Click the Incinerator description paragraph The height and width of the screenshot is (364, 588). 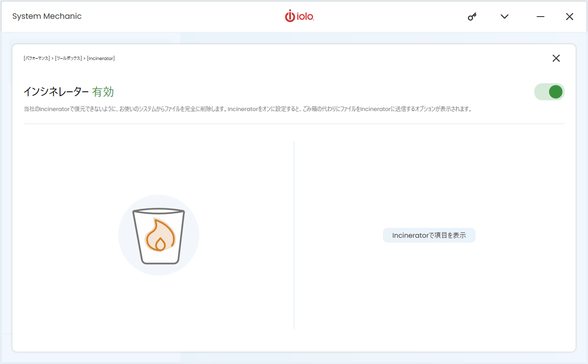coord(247,109)
